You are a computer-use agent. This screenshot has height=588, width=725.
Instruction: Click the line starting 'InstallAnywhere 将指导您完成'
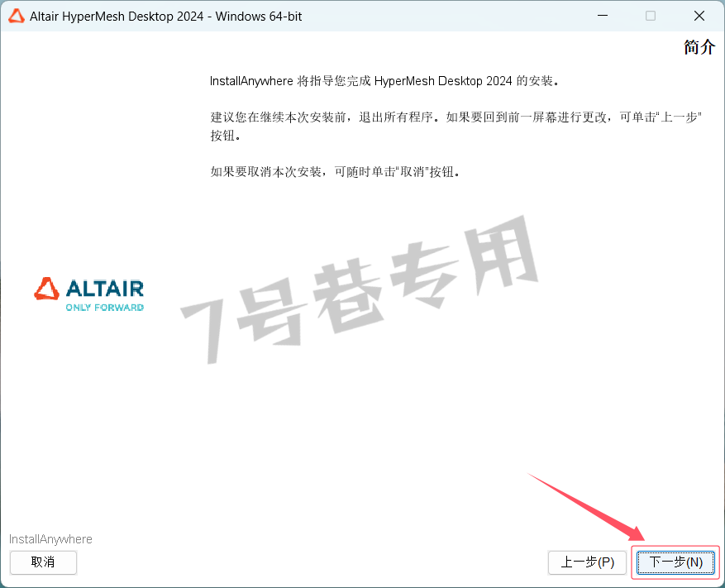click(384, 81)
